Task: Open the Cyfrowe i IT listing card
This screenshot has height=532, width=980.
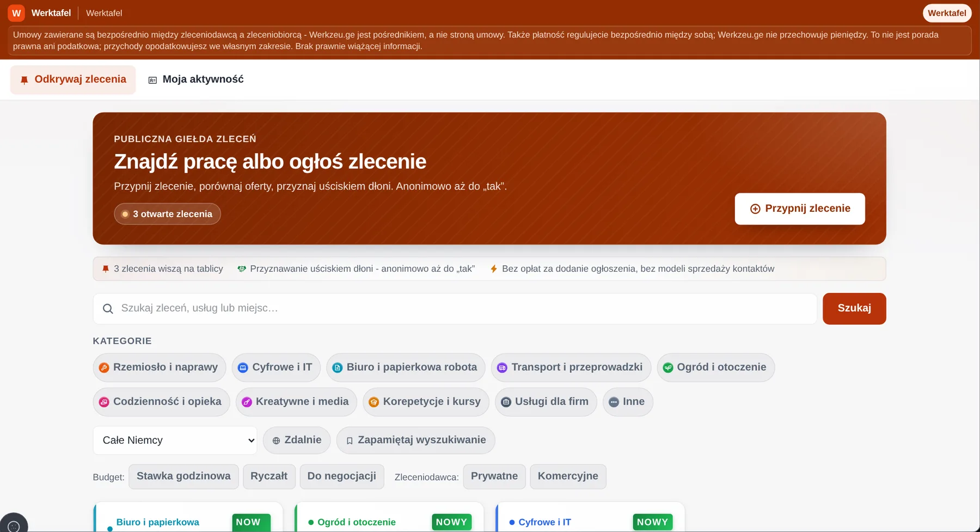Action: click(x=590, y=517)
